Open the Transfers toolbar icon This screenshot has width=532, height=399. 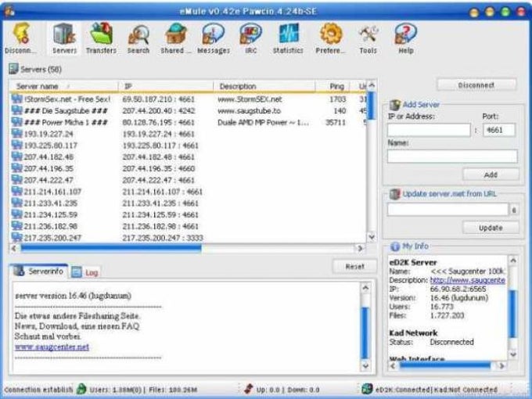[x=101, y=34]
